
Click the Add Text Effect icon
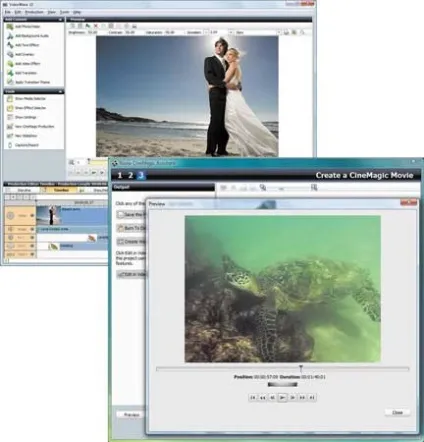[10, 45]
